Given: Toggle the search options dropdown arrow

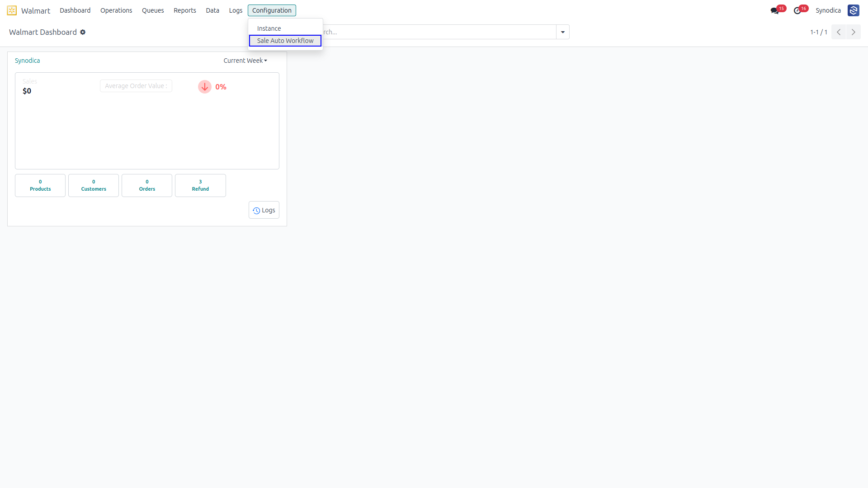Looking at the screenshot, I should [x=563, y=32].
